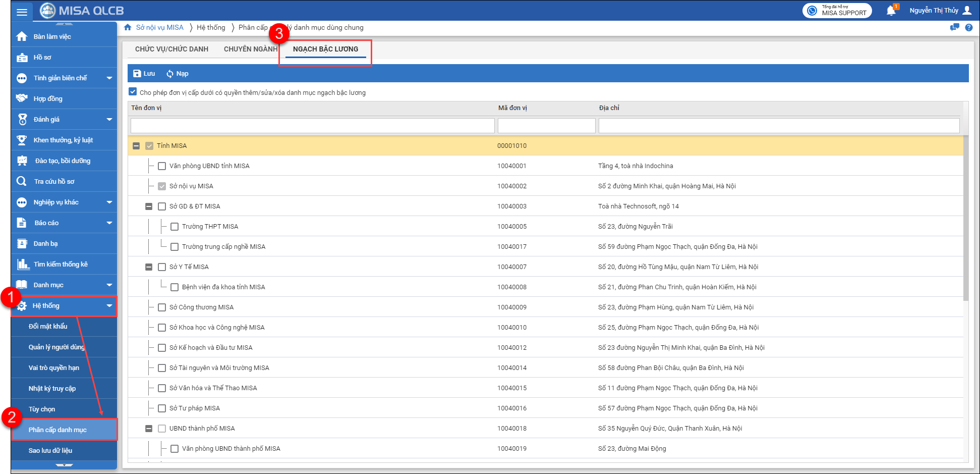
Task: Click the user profile avatar icon
Action: click(x=967, y=10)
